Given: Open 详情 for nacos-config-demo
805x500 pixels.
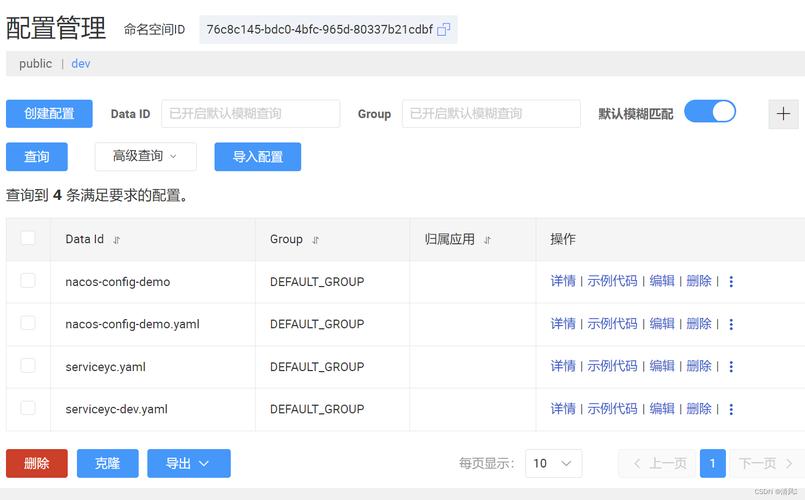Looking at the screenshot, I should tap(563, 281).
